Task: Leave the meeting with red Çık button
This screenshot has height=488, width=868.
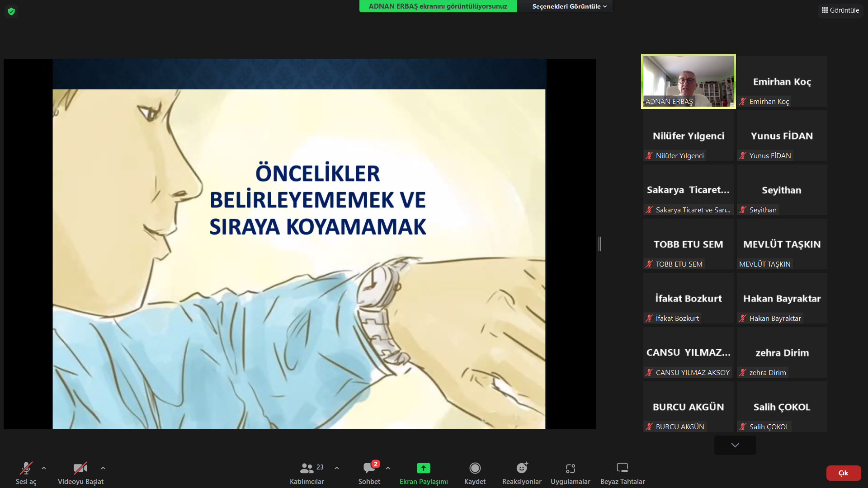Action: click(843, 473)
